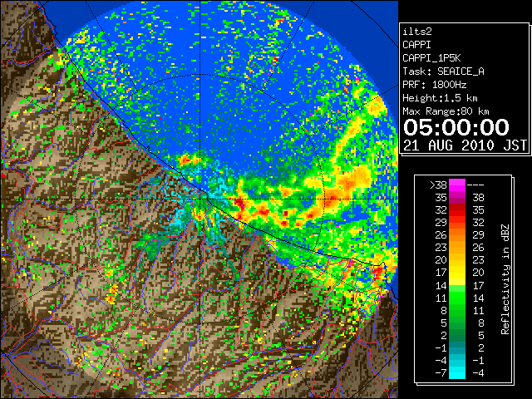
Task: Click the Max Range:80 km text
Action: 446,111
